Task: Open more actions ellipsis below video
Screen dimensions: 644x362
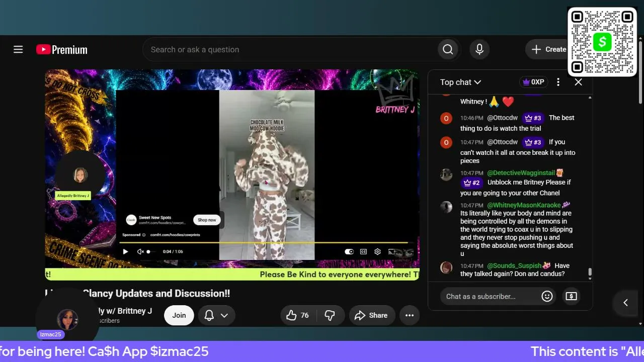Action: pyautogui.click(x=410, y=315)
